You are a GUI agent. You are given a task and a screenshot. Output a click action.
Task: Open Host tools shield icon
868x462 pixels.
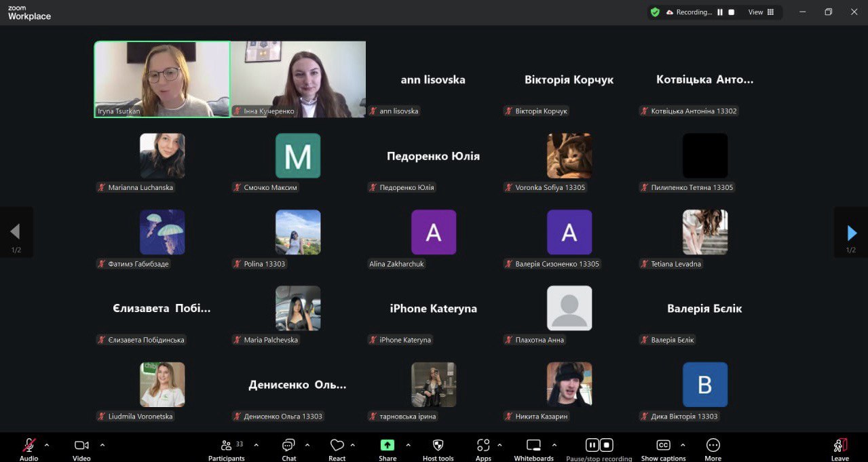click(438, 446)
